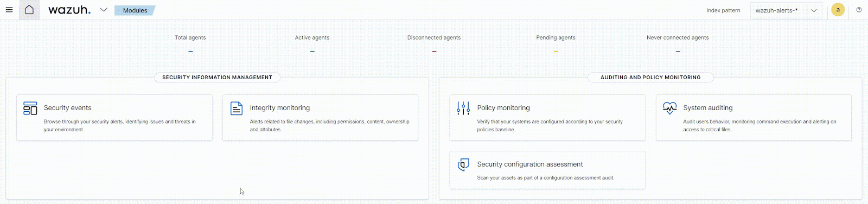Click the Never connected agents count
The image size is (868, 204).
point(678,52)
